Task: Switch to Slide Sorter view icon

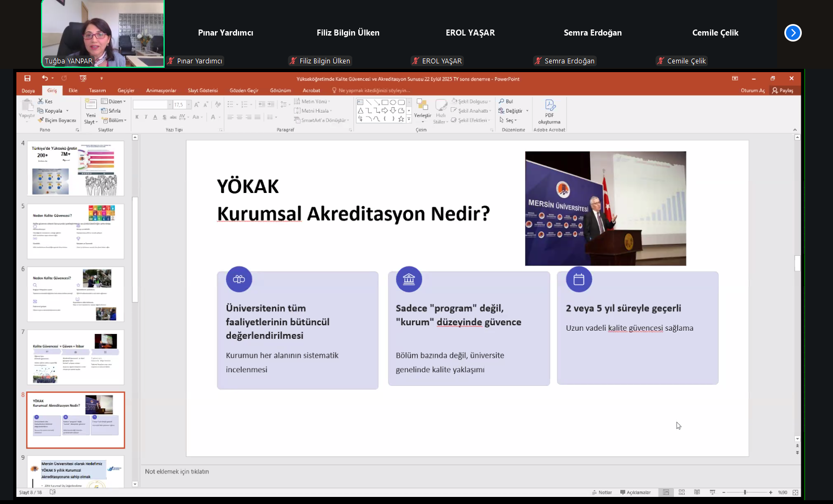Action: click(681, 493)
